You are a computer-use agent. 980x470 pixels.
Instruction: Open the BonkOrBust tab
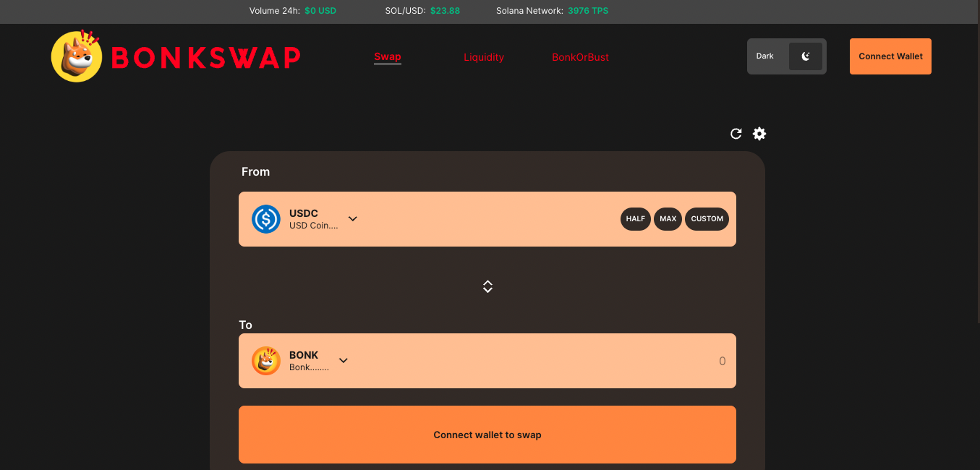(580, 57)
